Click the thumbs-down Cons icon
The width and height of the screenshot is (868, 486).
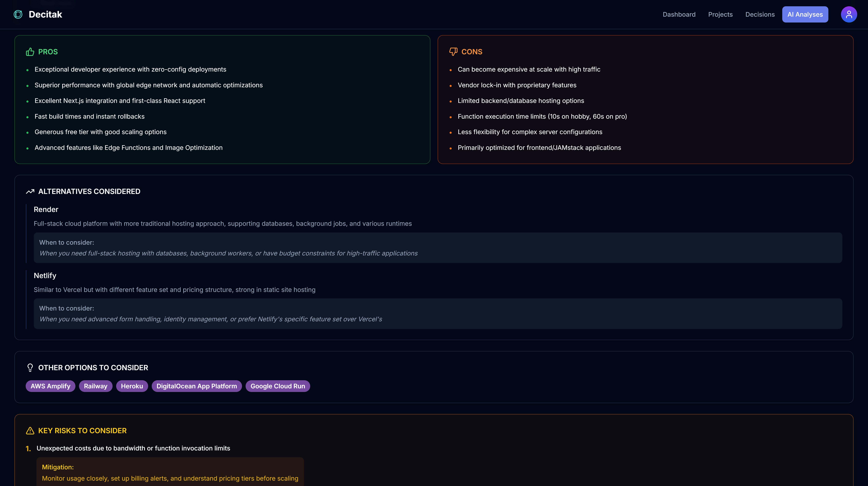(x=453, y=52)
